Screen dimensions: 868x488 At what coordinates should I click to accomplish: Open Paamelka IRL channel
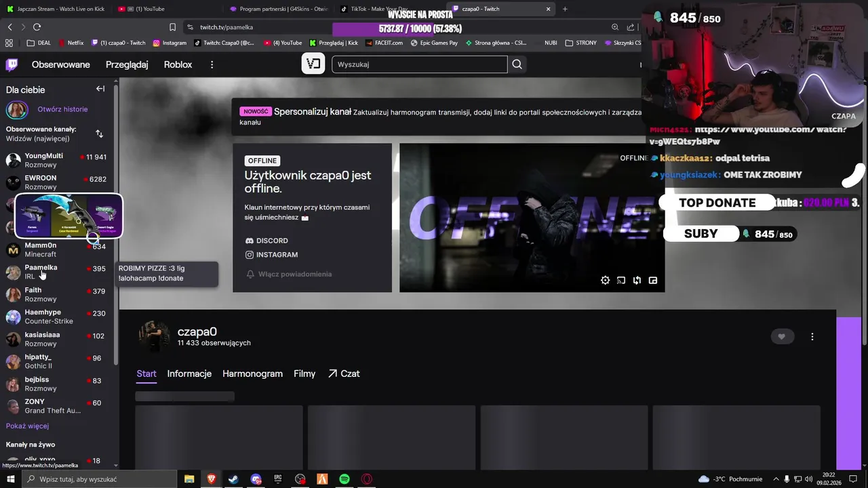pos(58,272)
